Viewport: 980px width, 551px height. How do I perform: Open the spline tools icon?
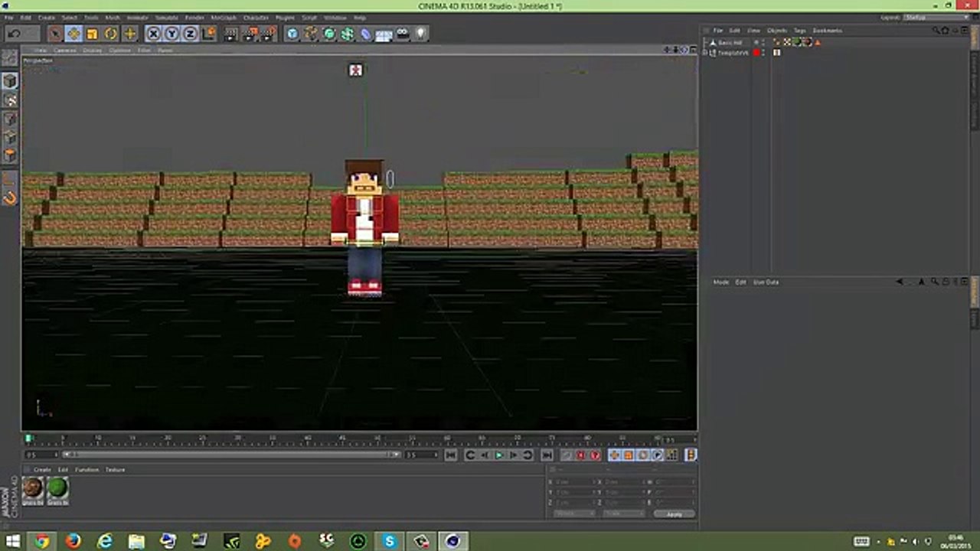pos(311,34)
